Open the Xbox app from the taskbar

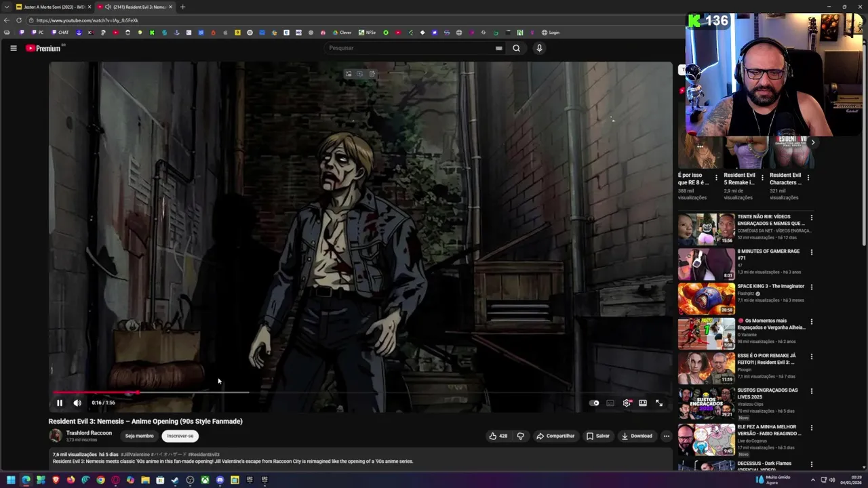[x=205, y=481]
